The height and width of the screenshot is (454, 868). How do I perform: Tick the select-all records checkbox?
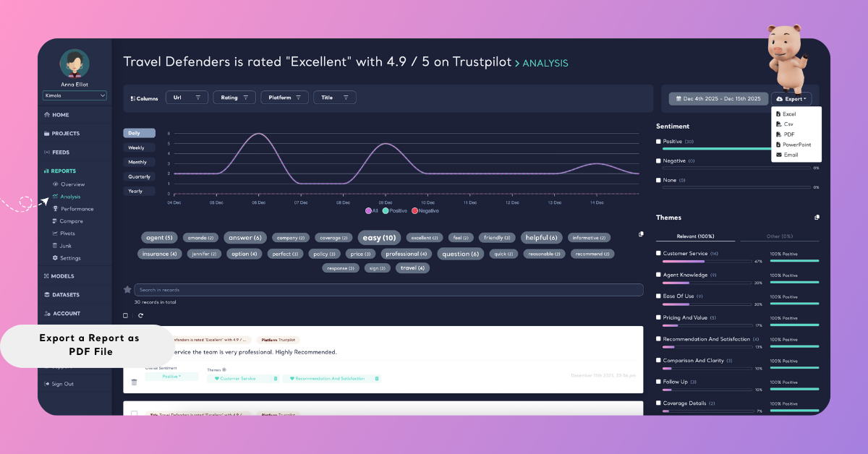[x=125, y=315]
